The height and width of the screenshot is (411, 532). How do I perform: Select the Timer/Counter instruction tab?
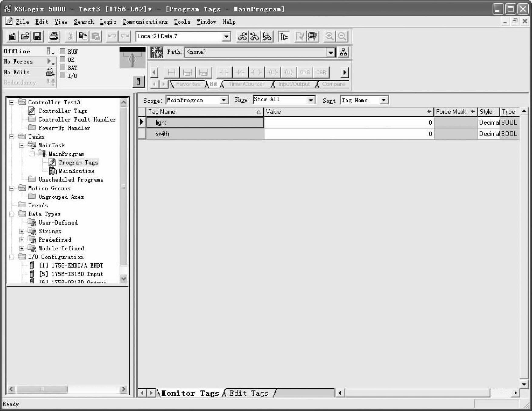[x=246, y=84]
